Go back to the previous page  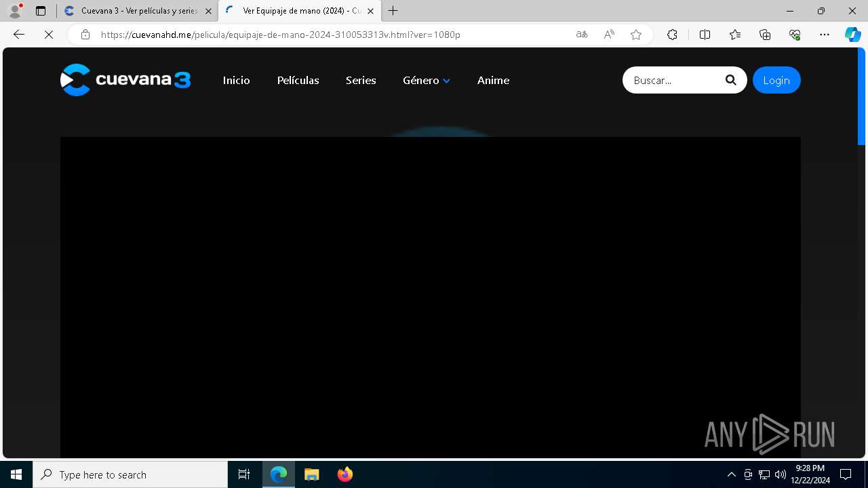(x=19, y=35)
